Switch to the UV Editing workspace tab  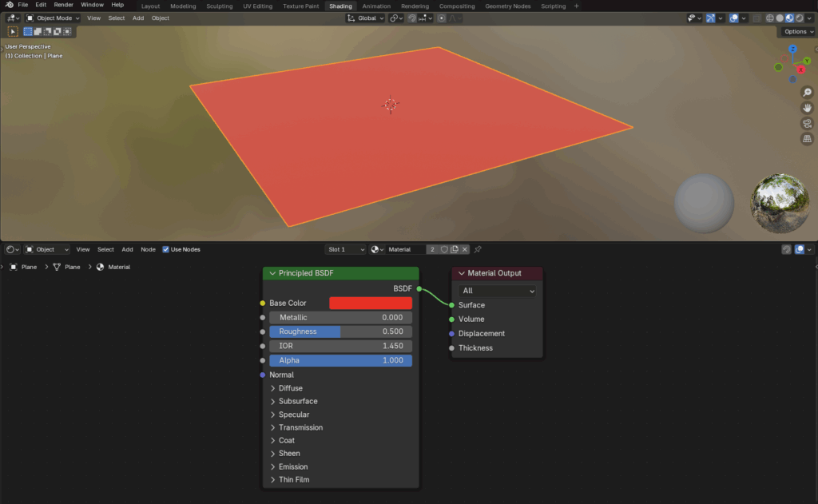click(258, 6)
